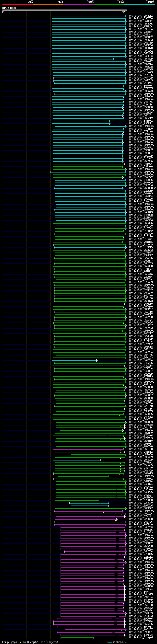This screenshot has height=644, width=157.
Task: Select hit label UniRef100_A5AL04
Action: (x=141, y=26)
